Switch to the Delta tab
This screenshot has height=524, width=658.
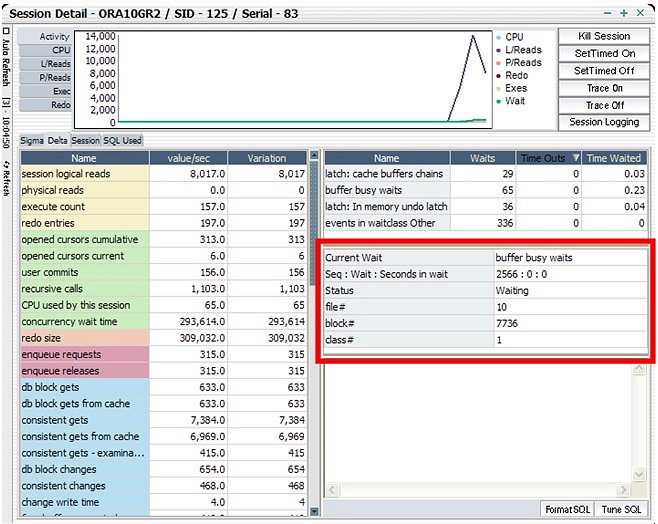click(x=57, y=141)
